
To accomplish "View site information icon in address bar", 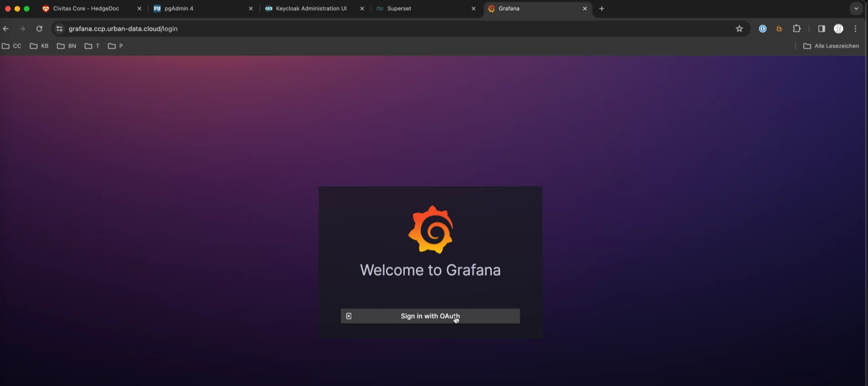I will click(x=59, y=29).
